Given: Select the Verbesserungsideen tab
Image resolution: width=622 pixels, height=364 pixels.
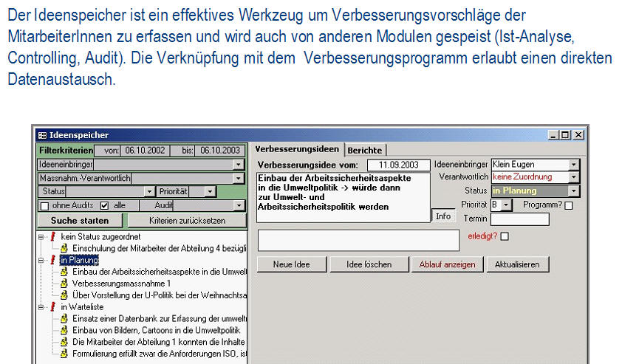Looking at the screenshot, I should pyautogui.click(x=298, y=150).
